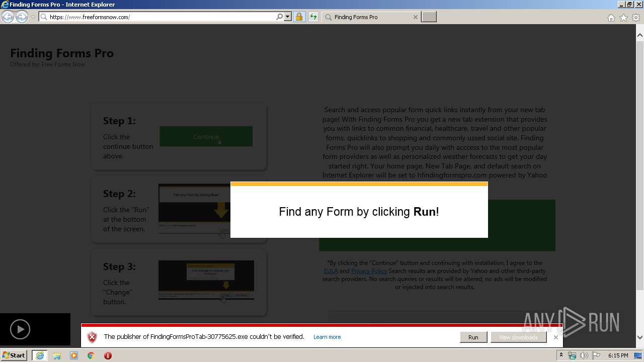Click the taskbar clock showing 6:15 PM
644x362 pixels.
pyautogui.click(x=618, y=355)
